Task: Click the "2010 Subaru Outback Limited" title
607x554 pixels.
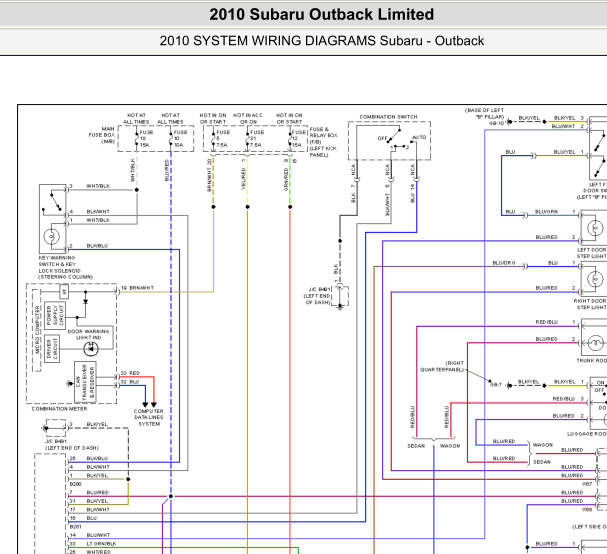Action: [x=321, y=14]
